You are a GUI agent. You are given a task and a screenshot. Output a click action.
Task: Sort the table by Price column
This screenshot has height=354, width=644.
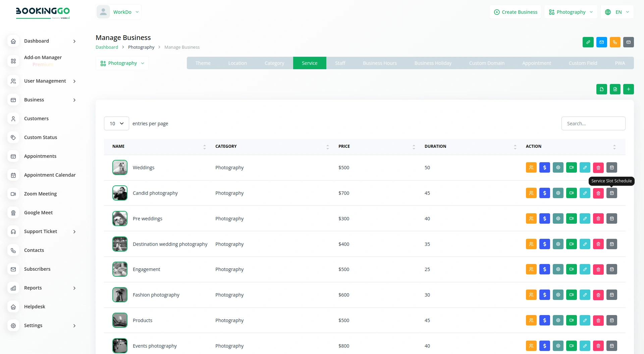coord(414,146)
